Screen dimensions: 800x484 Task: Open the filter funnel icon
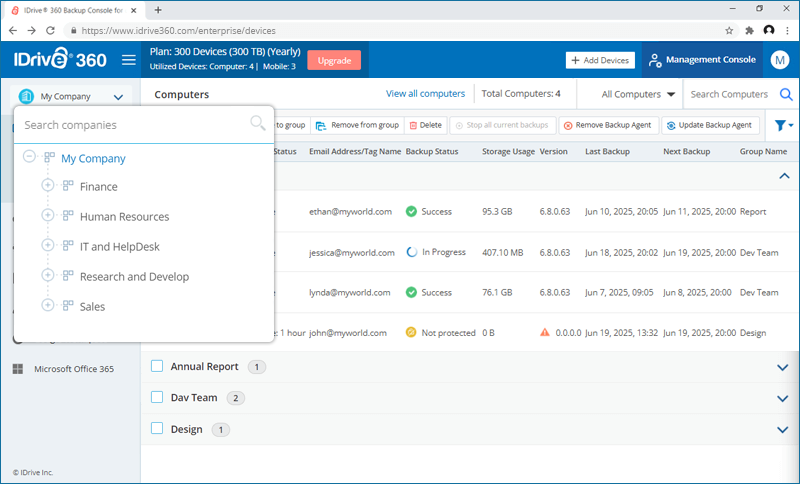pyautogui.click(x=780, y=125)
